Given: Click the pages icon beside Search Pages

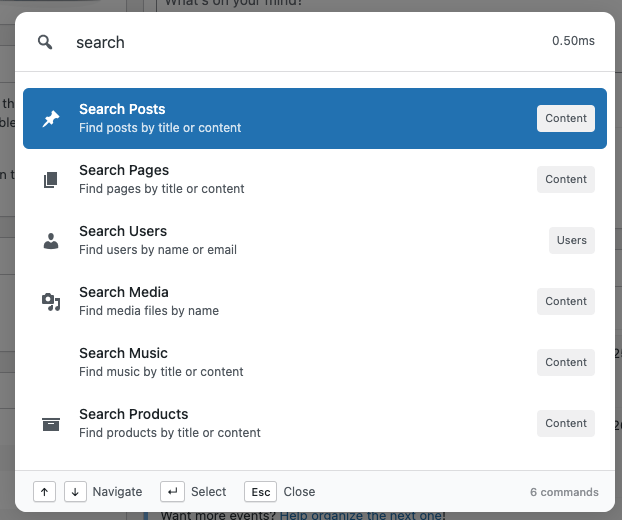Looking at the screenshot, I should (51, 180).
